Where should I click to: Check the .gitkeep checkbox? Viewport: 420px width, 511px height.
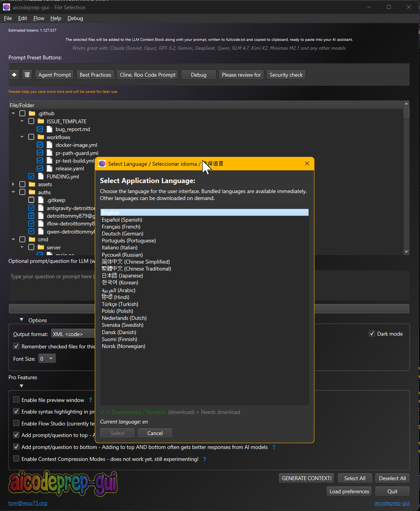[31, 200]
